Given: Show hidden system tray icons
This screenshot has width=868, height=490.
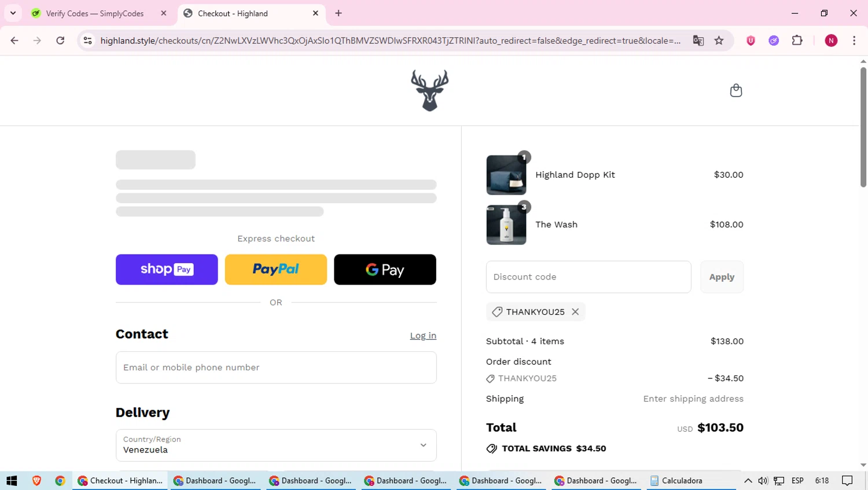Looking at the screenshot, I should coord(748,481).
